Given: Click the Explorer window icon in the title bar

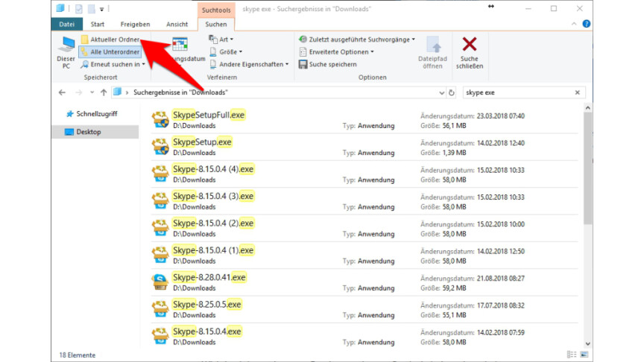Looking at the screenshot, I should [x=60, y=8].
